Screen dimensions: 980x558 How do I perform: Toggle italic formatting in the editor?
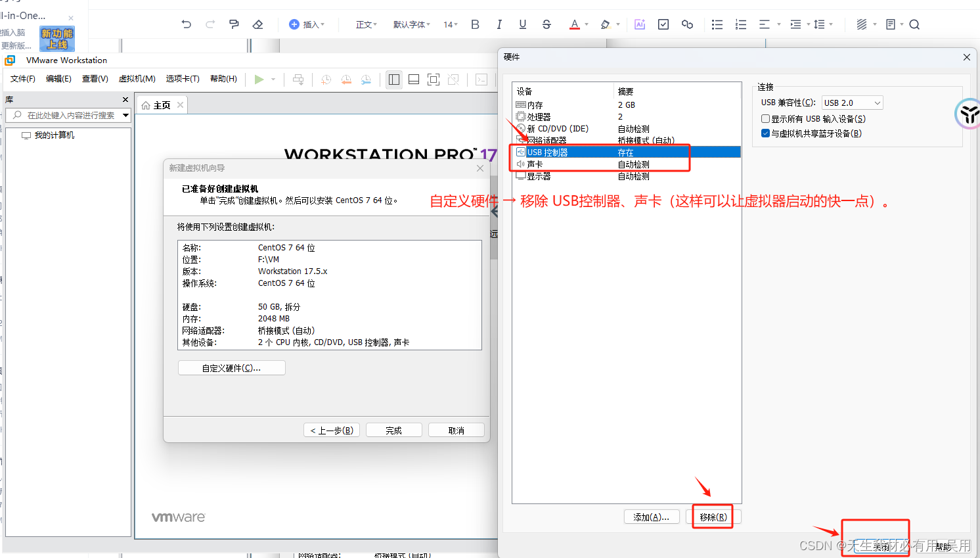pyautogui.click(x=499, y=24)
